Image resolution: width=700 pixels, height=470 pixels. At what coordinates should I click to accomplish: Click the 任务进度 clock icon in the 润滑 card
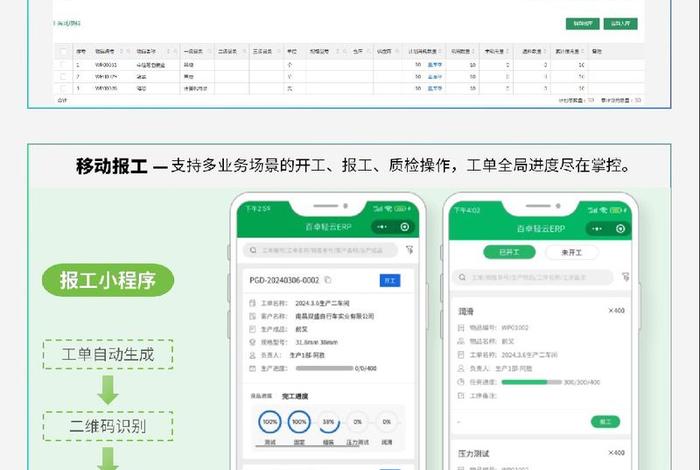(x=461, y=382)
